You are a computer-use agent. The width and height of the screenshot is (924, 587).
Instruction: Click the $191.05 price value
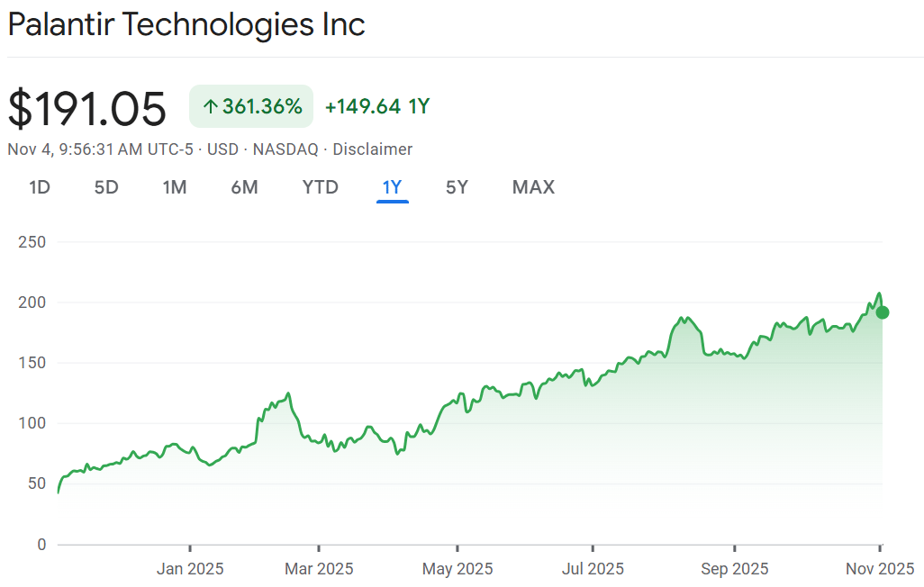click(x=87, y=108)
